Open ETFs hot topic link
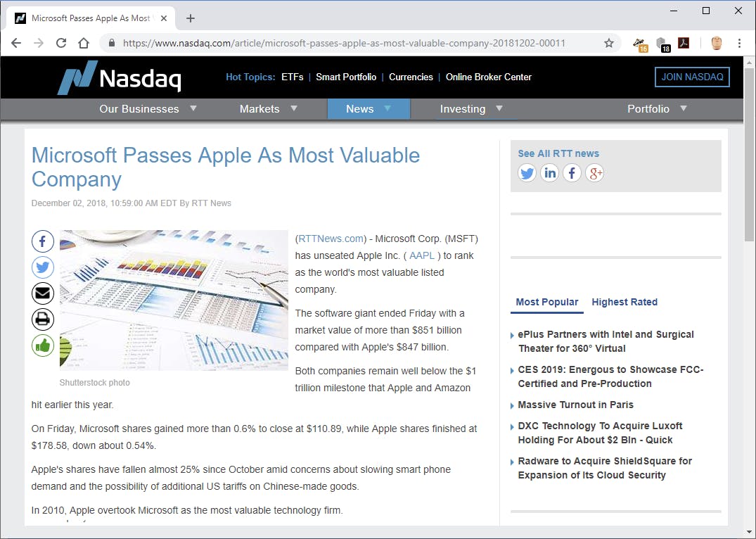The image size is (756, 539). click(292, 77)
